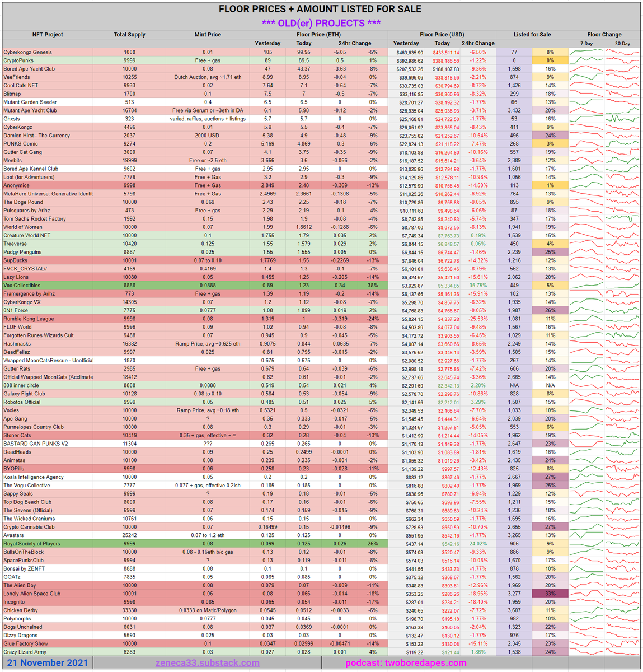
Task: Select the SupDucks project name
Action: pyautogui.click(x=15, y=260)
